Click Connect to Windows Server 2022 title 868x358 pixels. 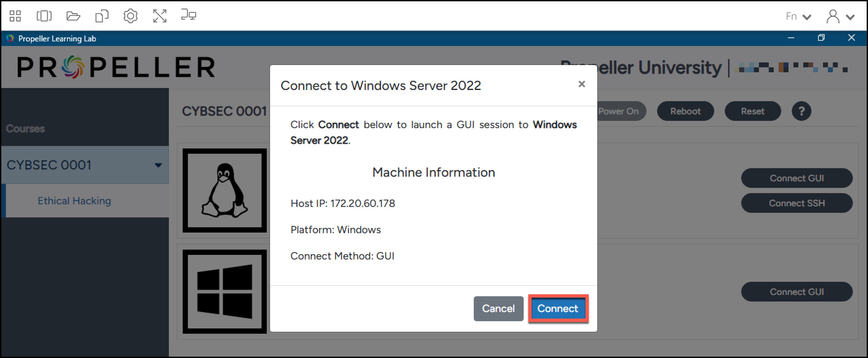pos(381,85)
